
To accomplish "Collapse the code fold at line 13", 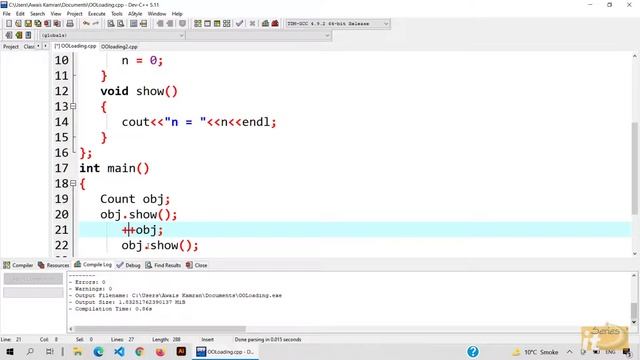I will point(73,107).
